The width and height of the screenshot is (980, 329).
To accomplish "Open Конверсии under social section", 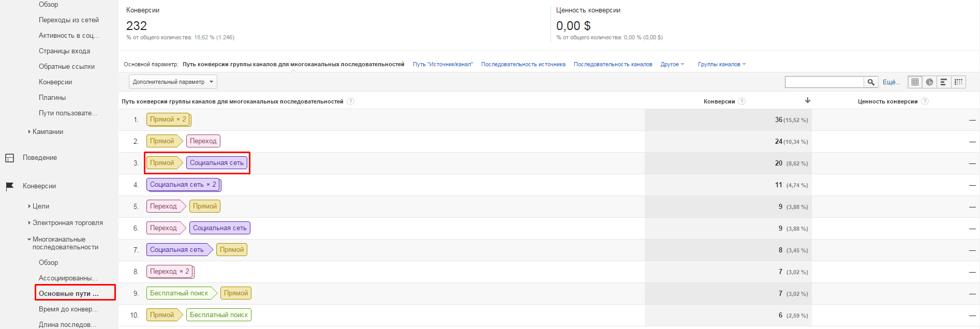I will (55, 82).
